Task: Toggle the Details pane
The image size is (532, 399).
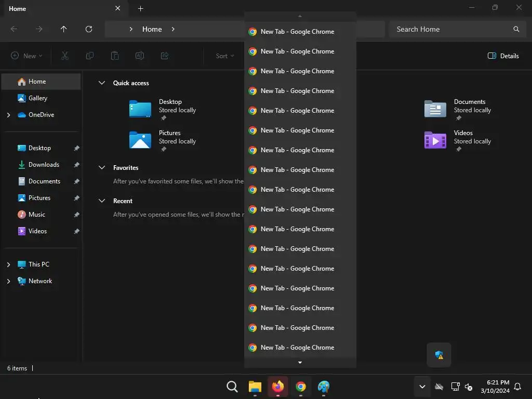Action: pos(503,56)
